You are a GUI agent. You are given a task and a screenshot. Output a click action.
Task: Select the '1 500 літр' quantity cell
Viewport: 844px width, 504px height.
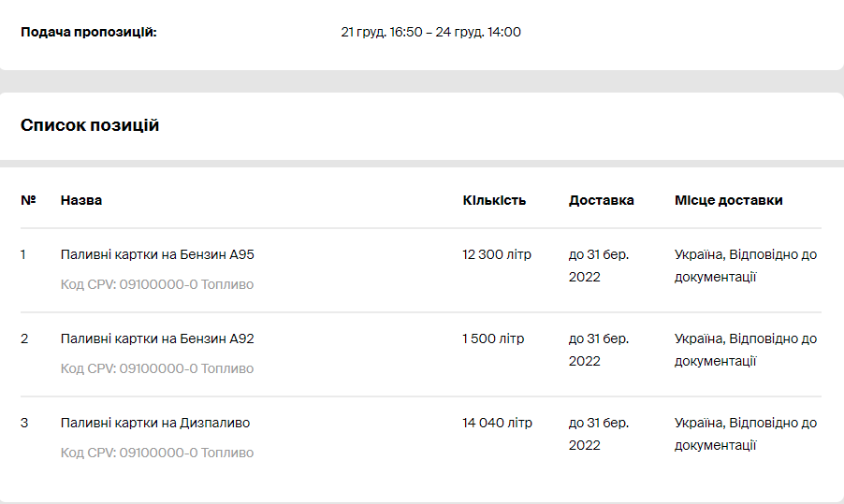pyautogui.click(x=493, y=338)
